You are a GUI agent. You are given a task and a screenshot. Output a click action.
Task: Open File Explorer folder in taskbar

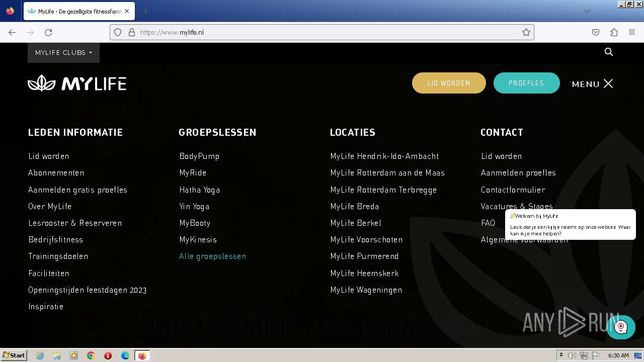(x=57, y=355)
